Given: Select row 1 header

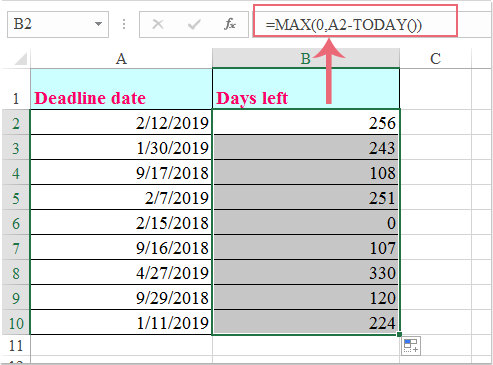Looking at the screenshot, I should (x=16, y=89).
